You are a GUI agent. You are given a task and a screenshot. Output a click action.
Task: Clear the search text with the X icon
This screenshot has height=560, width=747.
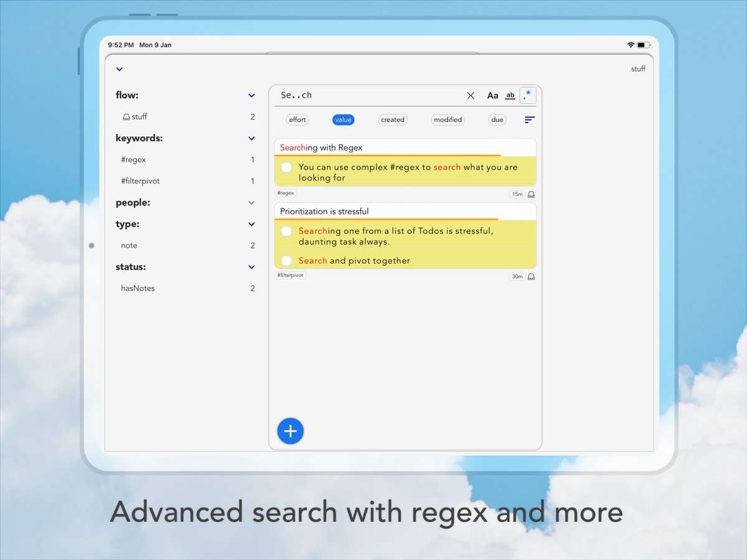tap(471, 95)
